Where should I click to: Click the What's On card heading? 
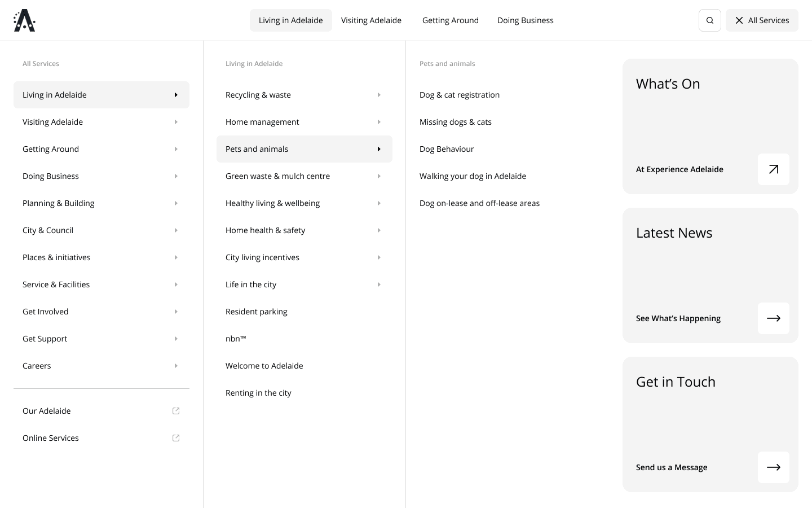[x=668, y=84]
